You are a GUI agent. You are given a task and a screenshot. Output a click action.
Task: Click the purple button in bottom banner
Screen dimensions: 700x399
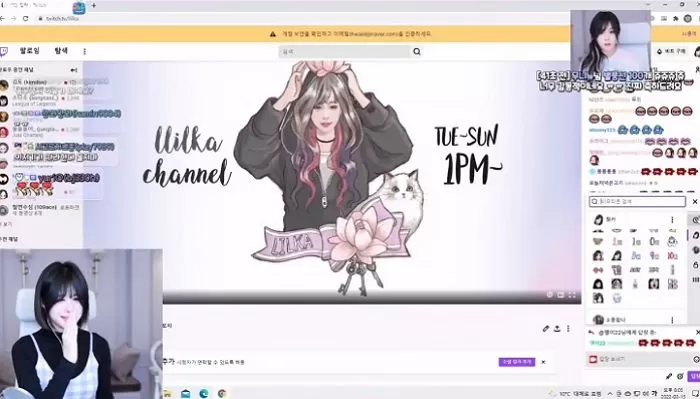tap(517, 362)
